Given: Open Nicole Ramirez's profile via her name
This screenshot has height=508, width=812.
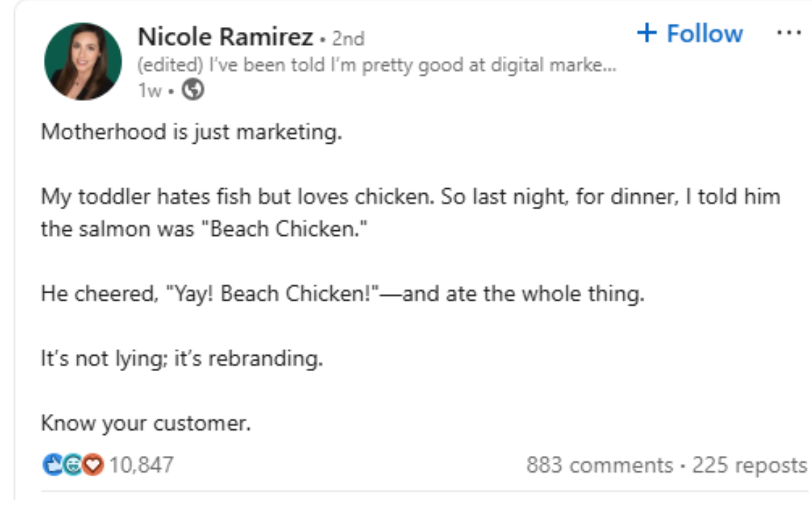Looking at the screenshot, I should pos(225,38).
